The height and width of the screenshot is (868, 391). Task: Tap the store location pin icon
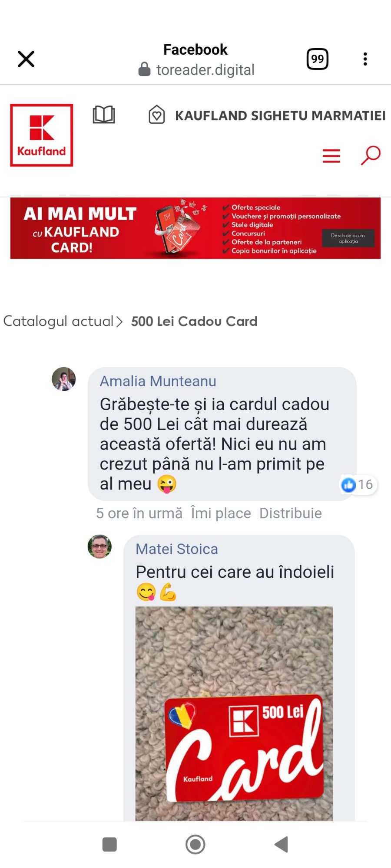[x=157, y=115]
